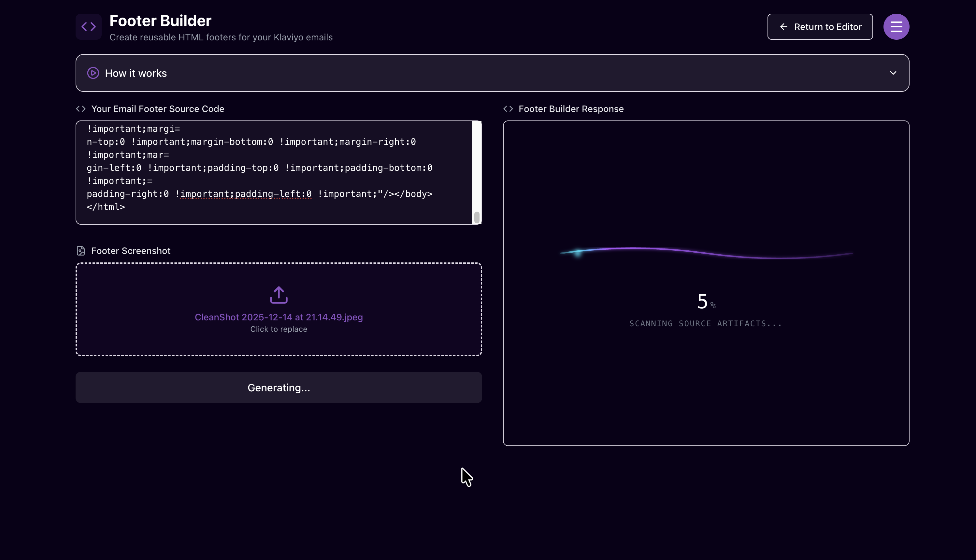This screenshot has height=560, width=976.
Task: Click the Generating button
Action: point(278,387)
